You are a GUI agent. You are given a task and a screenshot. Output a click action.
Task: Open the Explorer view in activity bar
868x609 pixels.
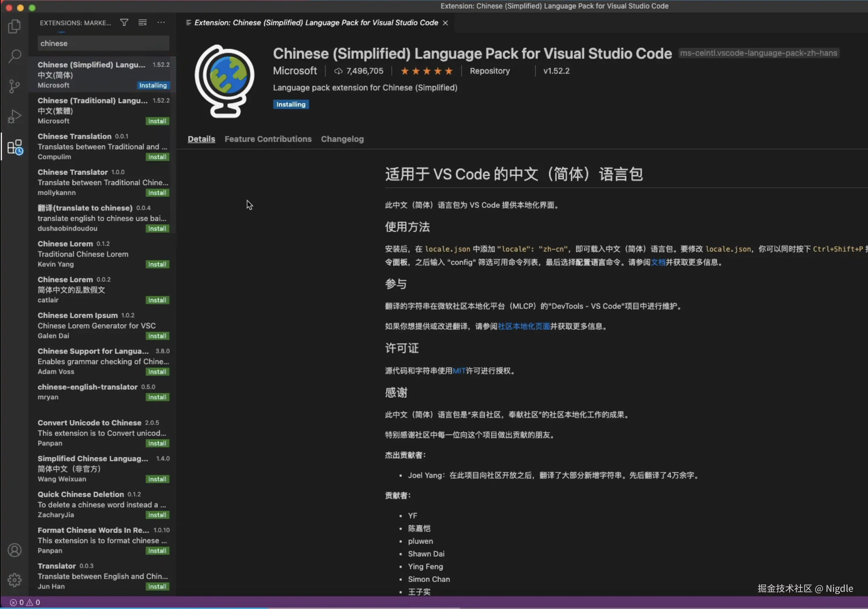[x=14, y=26]
